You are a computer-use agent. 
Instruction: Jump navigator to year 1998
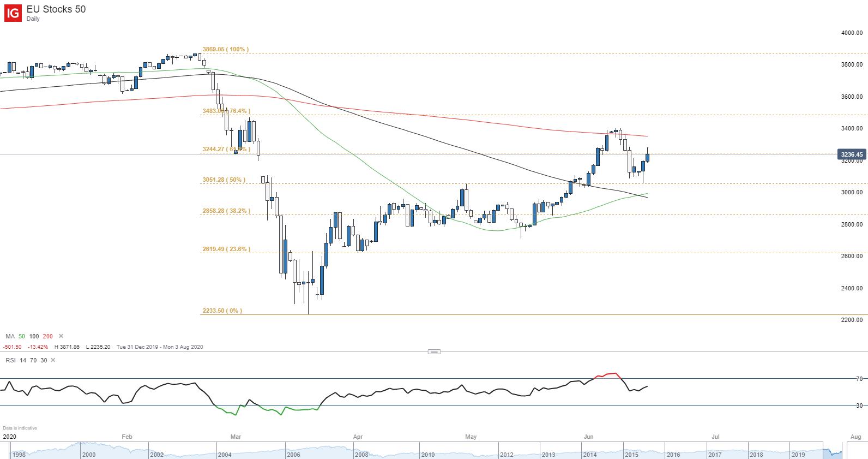pyautogui.click(x=19, y=455)
